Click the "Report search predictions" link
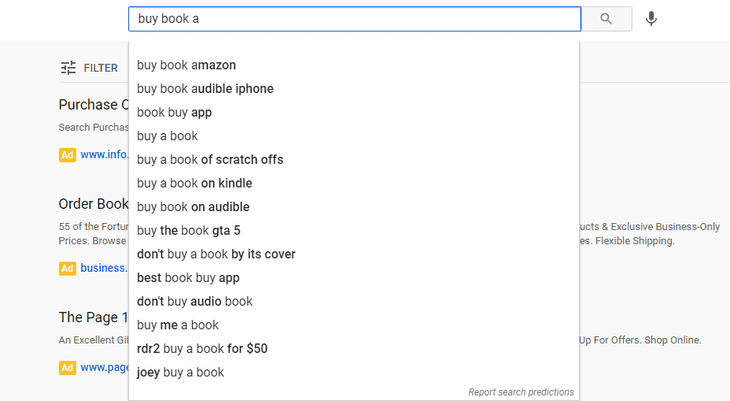The width and height of the screenshot is (730, 401). [521, 392]
